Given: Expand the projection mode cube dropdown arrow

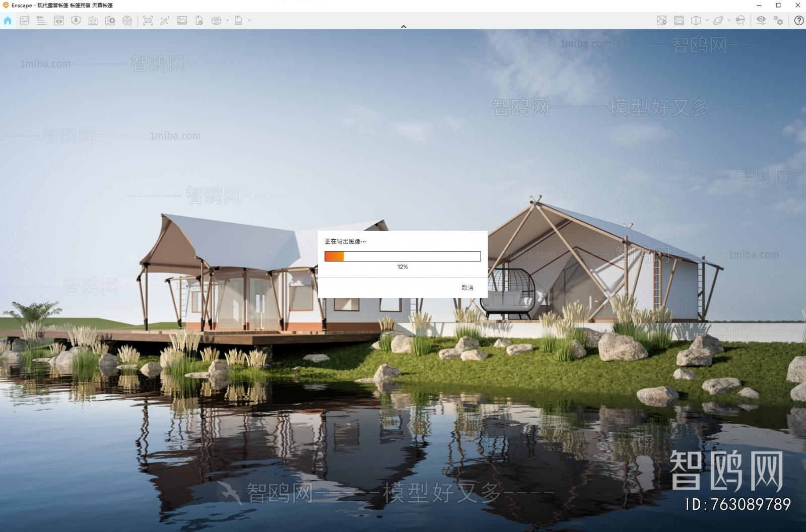Looking at the screenshot, I should point(707,21).
